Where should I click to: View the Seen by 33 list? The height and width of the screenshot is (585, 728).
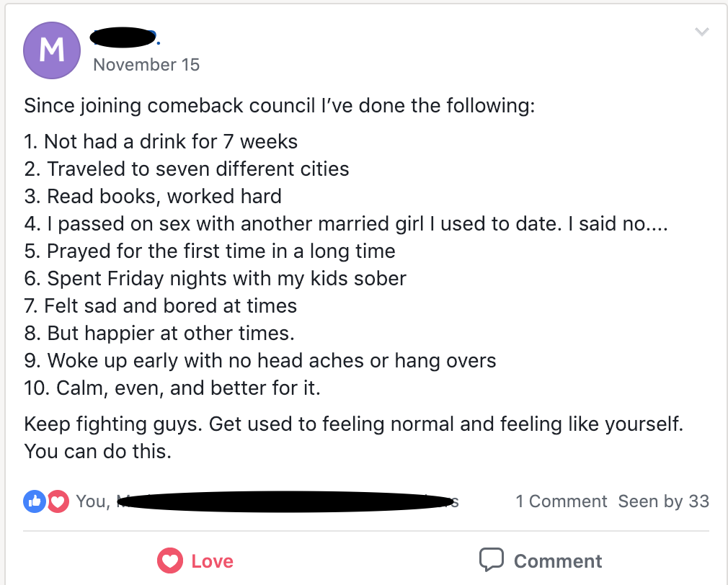(663, 501)
